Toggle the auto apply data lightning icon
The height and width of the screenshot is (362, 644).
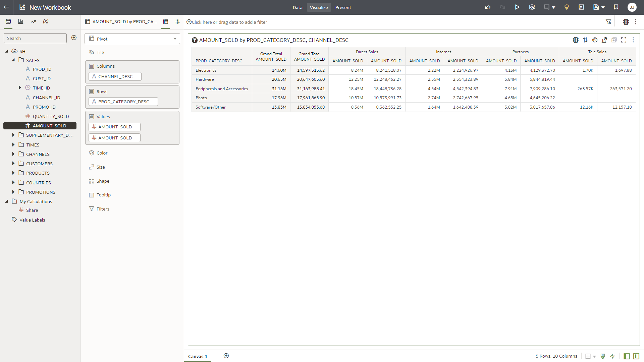[x=612, y=356]
